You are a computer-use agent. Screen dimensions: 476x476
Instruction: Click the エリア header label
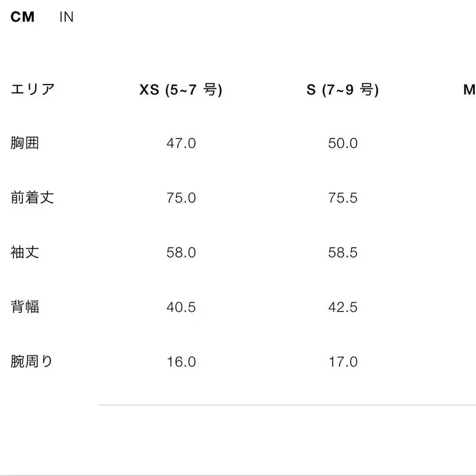pos(33,89)
